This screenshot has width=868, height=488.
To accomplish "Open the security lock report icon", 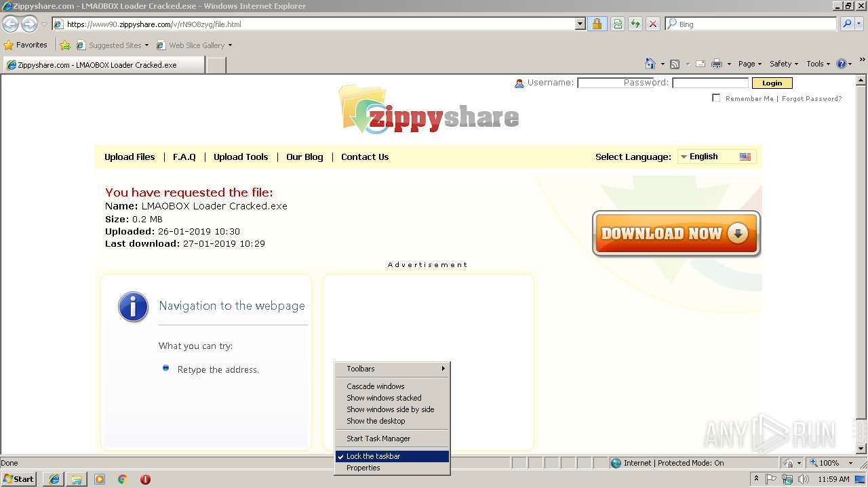I will point(597,24).
